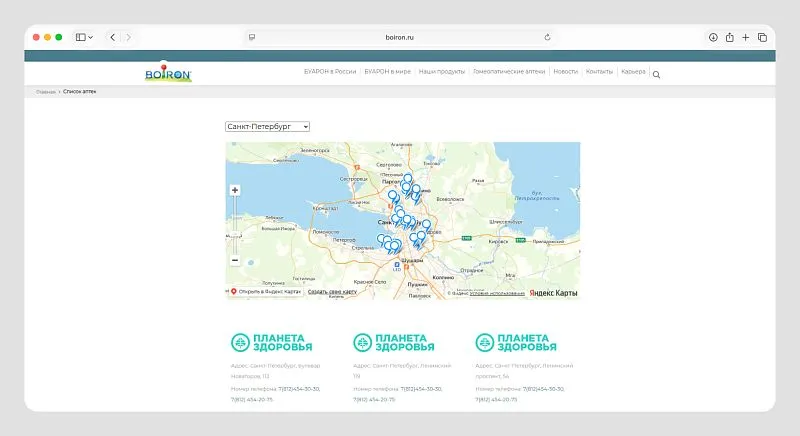
Task: Toggle the Safari sidebar icon
Action: [81, 37]
